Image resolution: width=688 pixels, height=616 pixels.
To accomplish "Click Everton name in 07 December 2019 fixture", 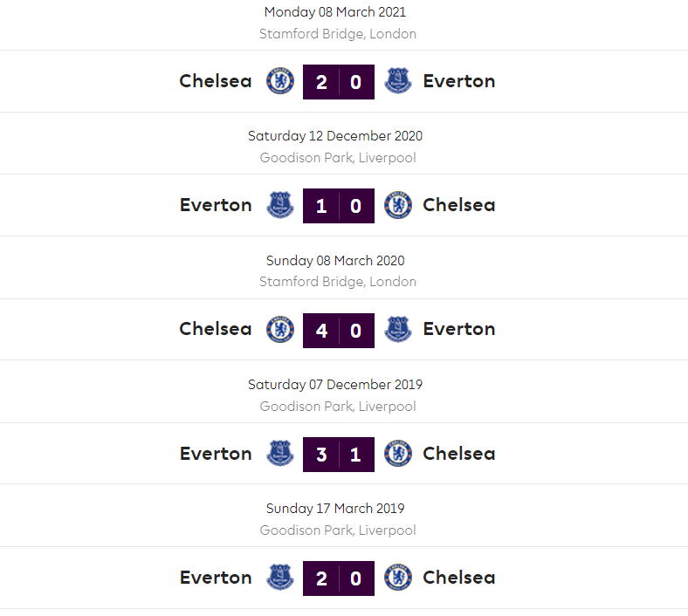I will point(216,454).
